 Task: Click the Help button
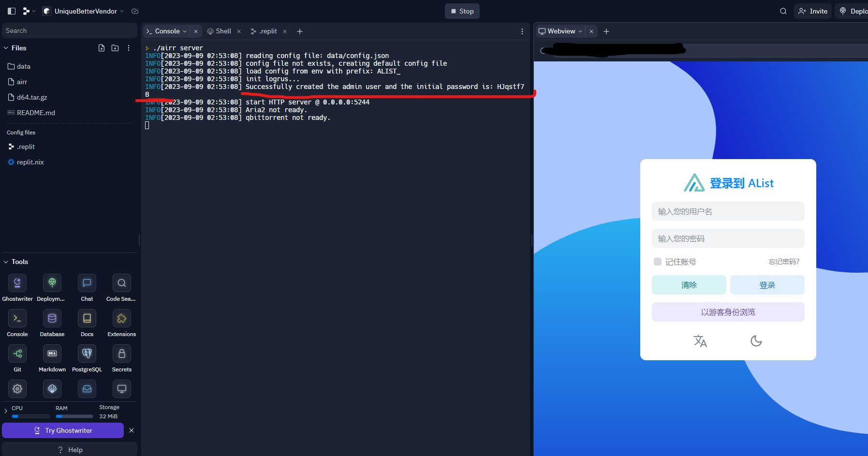coord(70,450)
